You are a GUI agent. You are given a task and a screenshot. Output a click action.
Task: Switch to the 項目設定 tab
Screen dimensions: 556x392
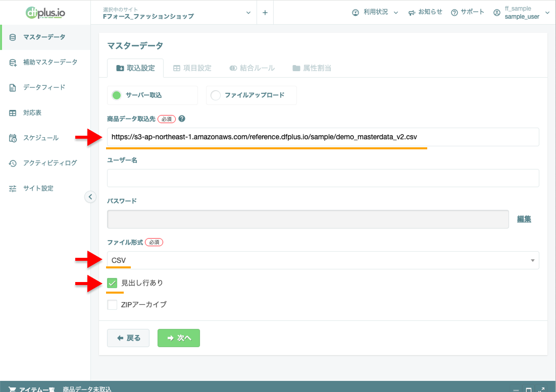[x=192, y=67]
